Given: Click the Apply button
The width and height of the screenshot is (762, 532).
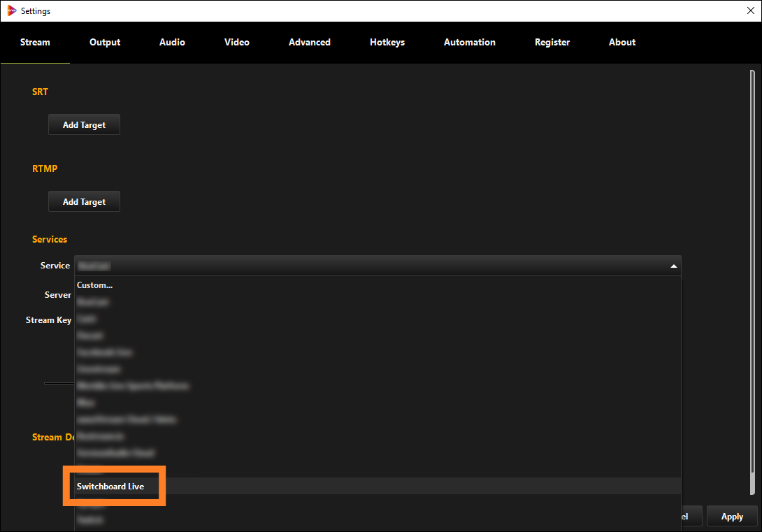Looking at the screenshot, I should pyautogui.click(x=732, y=517).
